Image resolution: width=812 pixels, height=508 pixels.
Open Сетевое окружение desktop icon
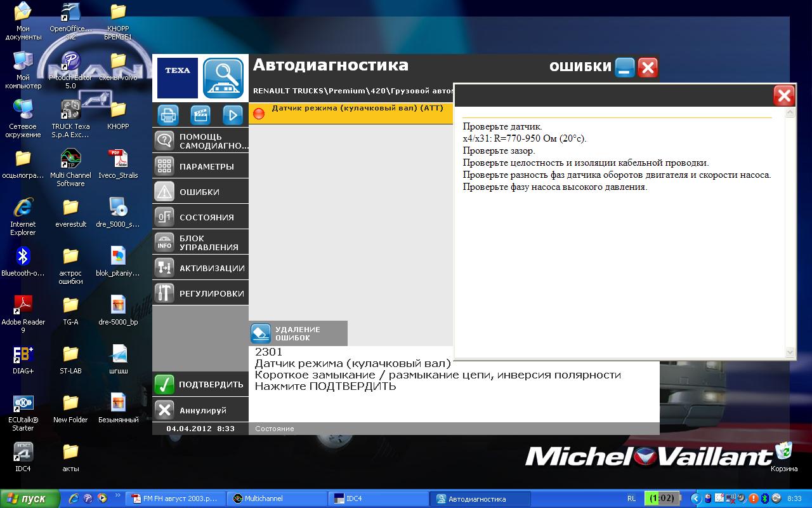pos(23,119)
